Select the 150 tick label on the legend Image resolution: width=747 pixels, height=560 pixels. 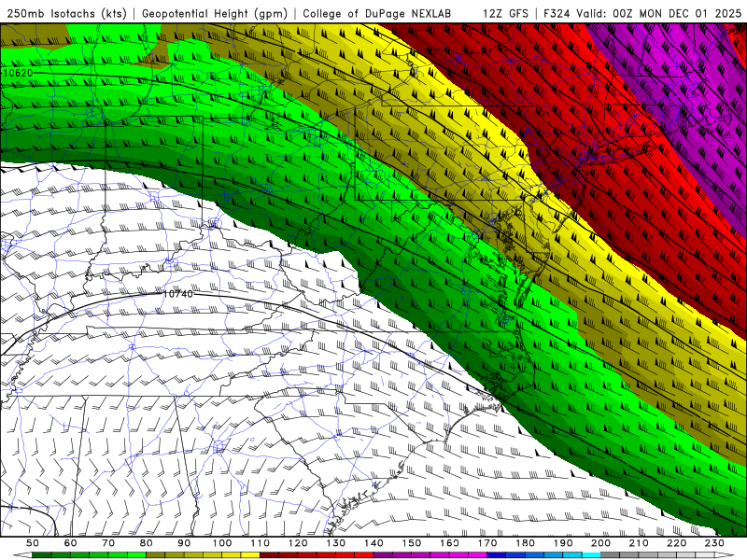412,543
